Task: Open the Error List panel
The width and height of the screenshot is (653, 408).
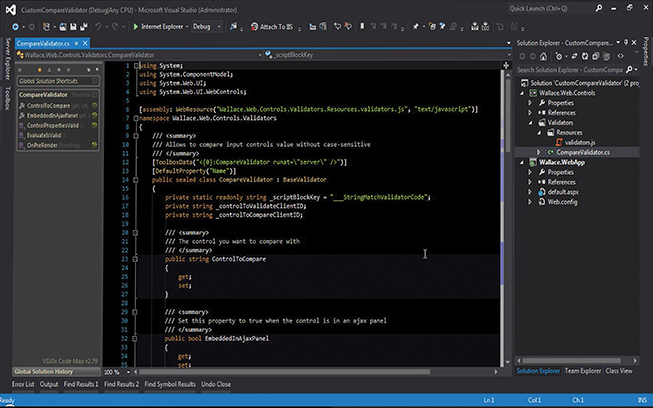Action: click(22, 384)
